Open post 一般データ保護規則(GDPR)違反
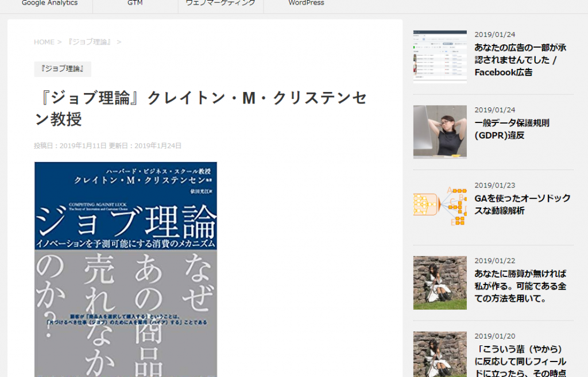Image resolution: width=588 pixels, height=377 pixels. [512, 129]
